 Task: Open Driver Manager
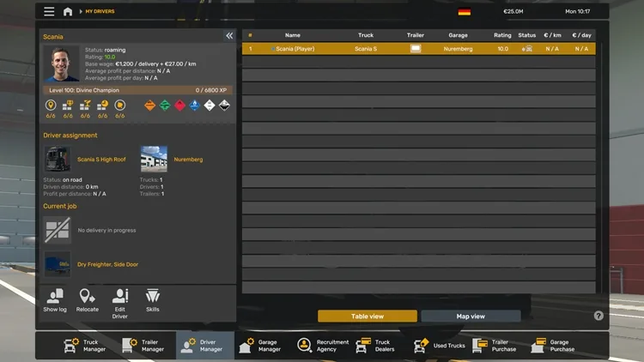click(x=205, y=346)
